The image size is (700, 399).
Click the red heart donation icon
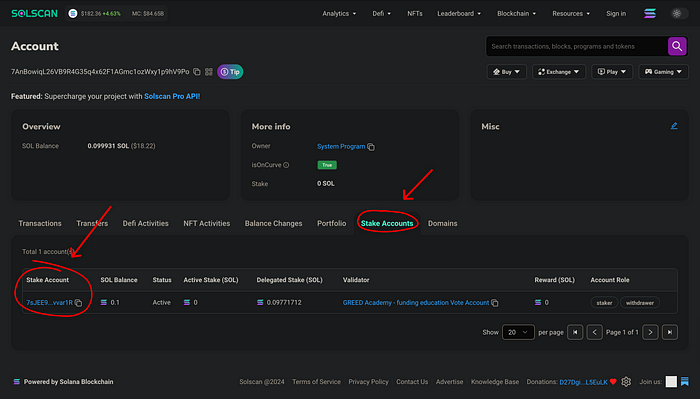613,382
